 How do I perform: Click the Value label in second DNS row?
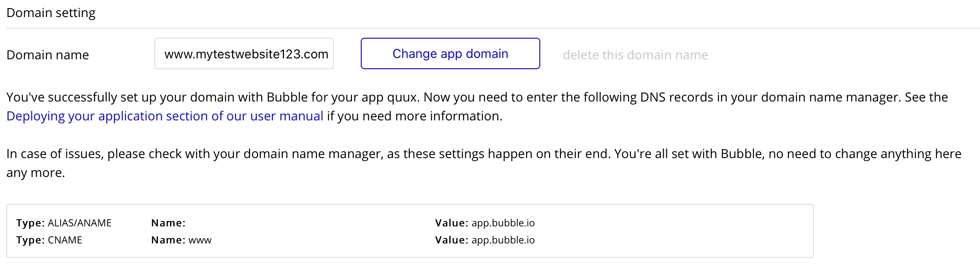coord(452,240)
